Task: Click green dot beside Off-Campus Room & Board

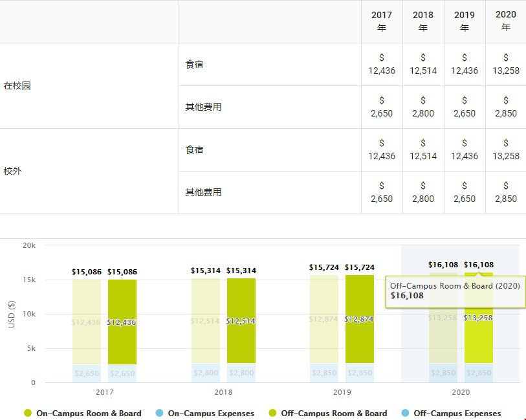Action: click(x=272, y=413)
